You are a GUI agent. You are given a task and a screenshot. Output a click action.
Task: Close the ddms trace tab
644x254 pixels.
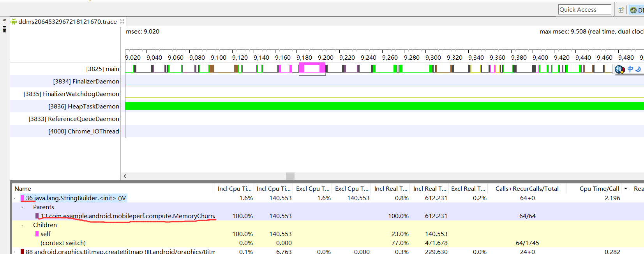click(122, 21)
